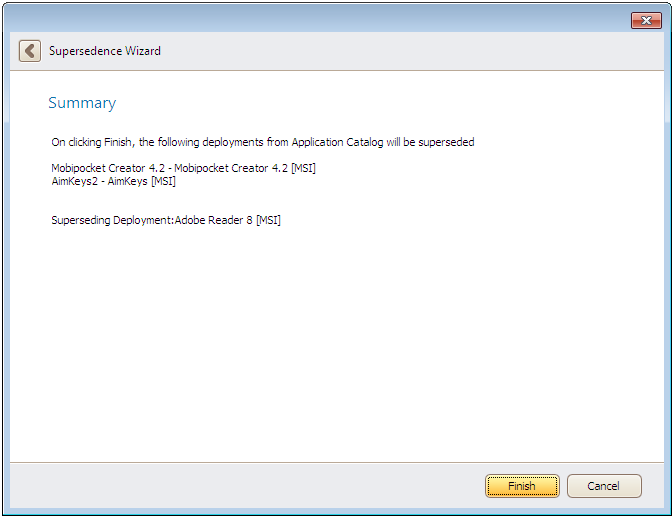Image resolution: width=672 pixels, height=516 pixels.
Task: Click the sentence starting 'On clicking Finish'
Action: point(262,142)
